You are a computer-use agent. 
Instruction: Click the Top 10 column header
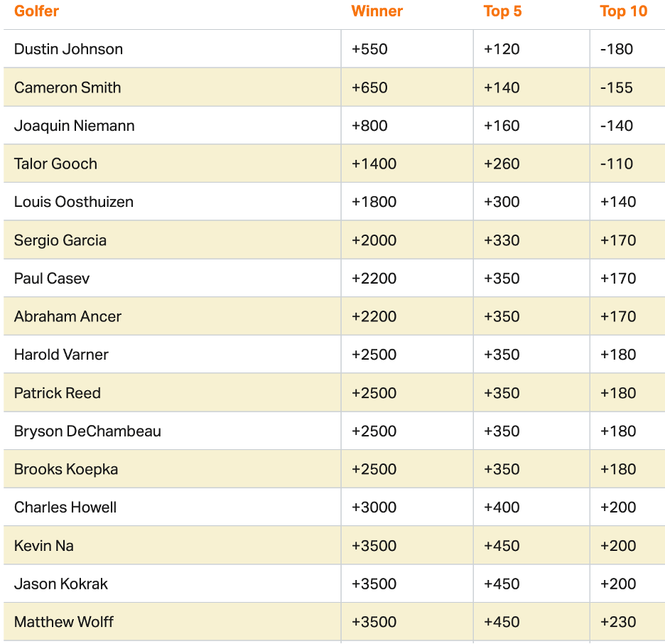point(623,11)
